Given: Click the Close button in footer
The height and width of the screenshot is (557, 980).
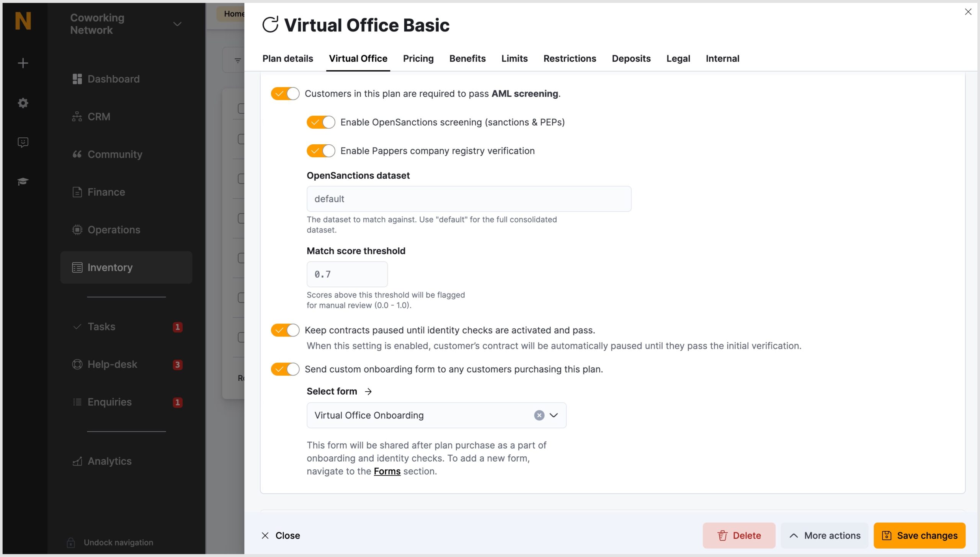Looking at the screenshot, I should click(x=281, y=536).
